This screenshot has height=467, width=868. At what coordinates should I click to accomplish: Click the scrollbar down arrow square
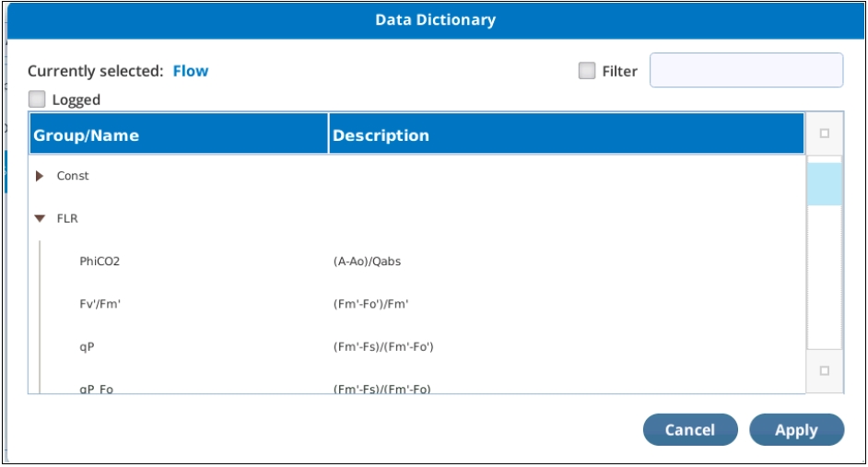click(x=825, y=370)
